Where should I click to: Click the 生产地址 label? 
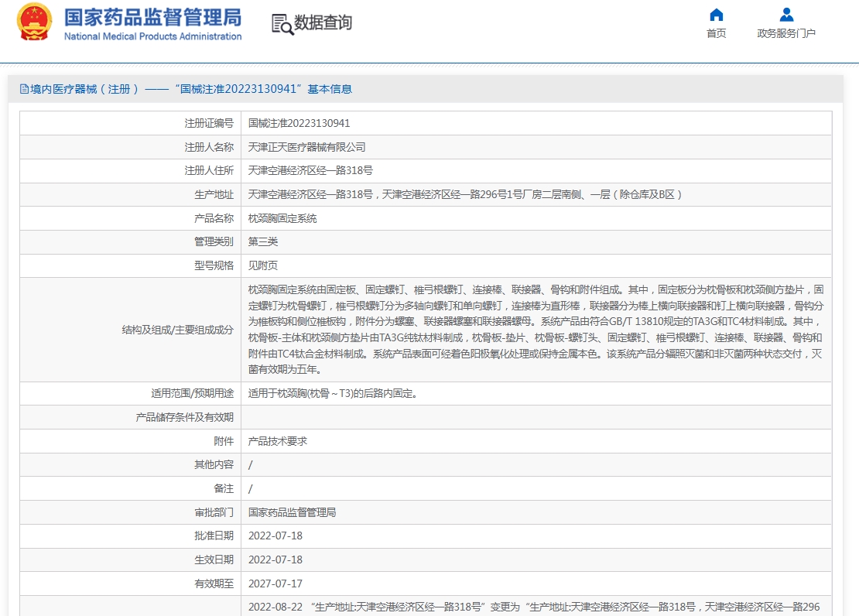[214, 194]
